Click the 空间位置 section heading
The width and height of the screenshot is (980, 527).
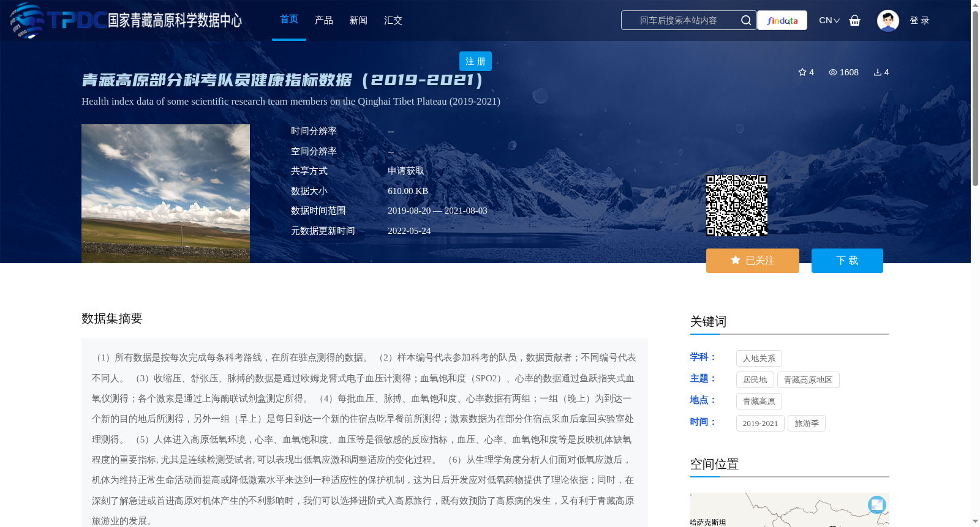tap(715, 464)
